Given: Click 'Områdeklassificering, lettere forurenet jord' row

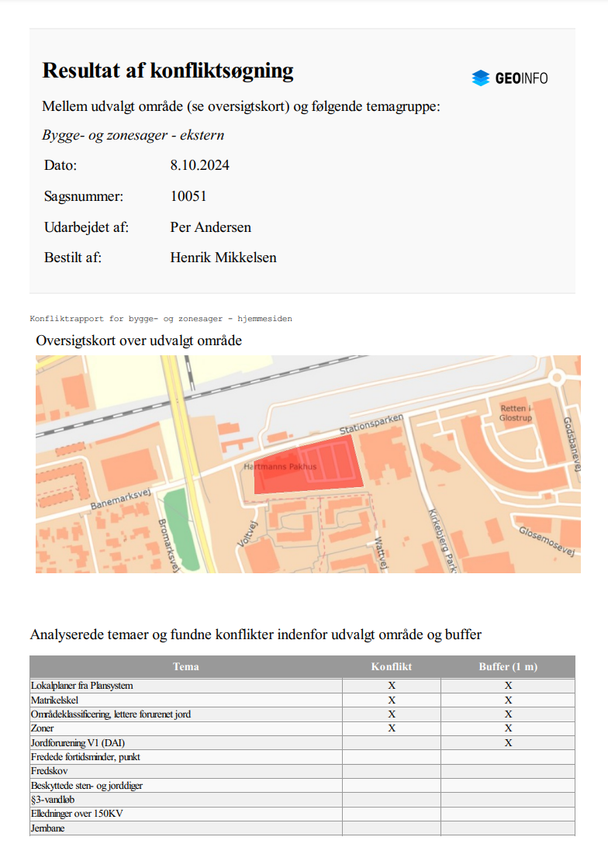Looking at the screenshot, I should pos(302,714).
